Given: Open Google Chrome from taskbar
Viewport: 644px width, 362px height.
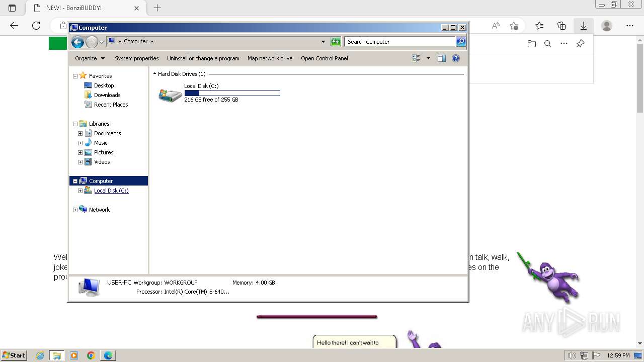Looking at the screenshot, I should point(91,355).
